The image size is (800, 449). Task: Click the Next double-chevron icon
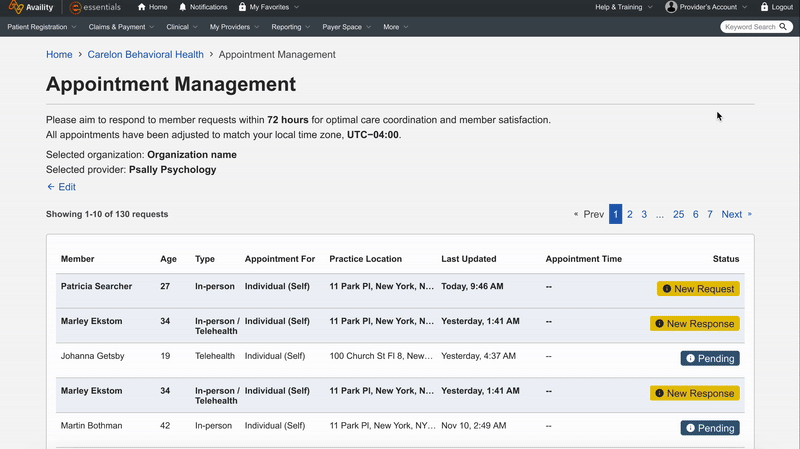pos(749,214)
